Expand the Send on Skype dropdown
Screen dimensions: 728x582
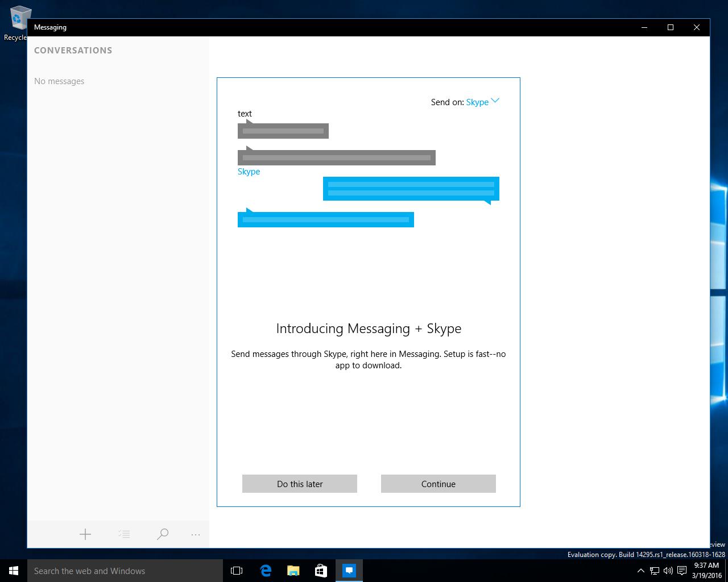click(x=482, y=102)
